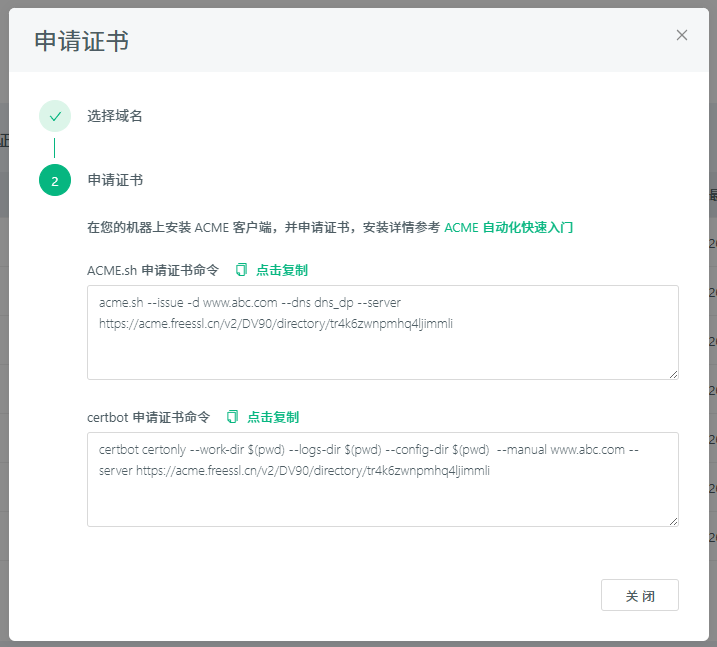Screen dimensions: 717x647
Task: Open the ACME 自动化快速入门 guide link
Action: tap(508, 227)
